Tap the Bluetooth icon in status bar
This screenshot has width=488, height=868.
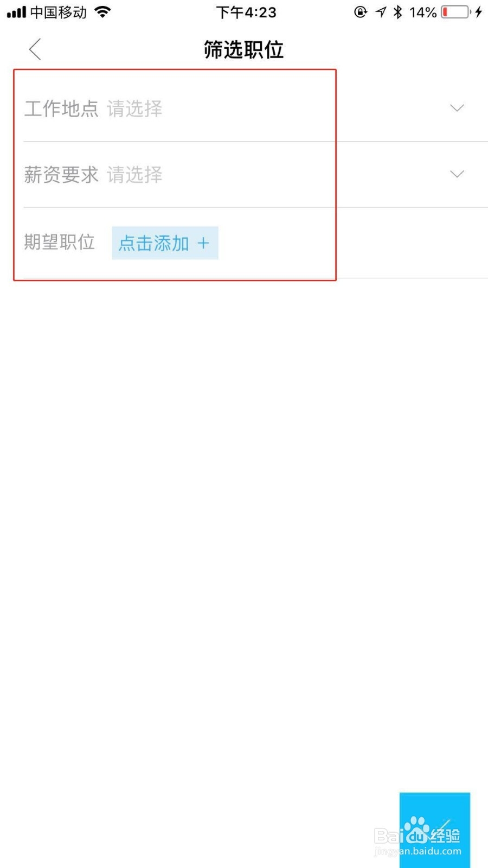[x=398, y=12]
